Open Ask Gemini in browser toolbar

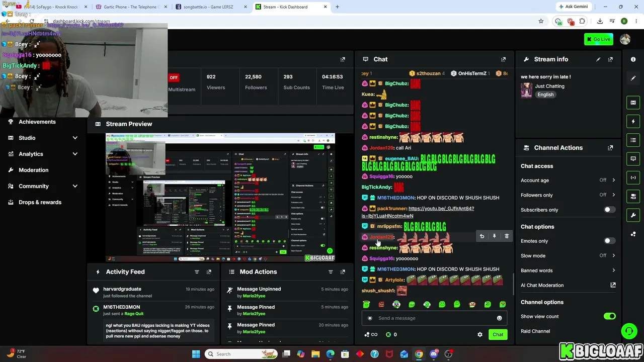coord(573,7)
